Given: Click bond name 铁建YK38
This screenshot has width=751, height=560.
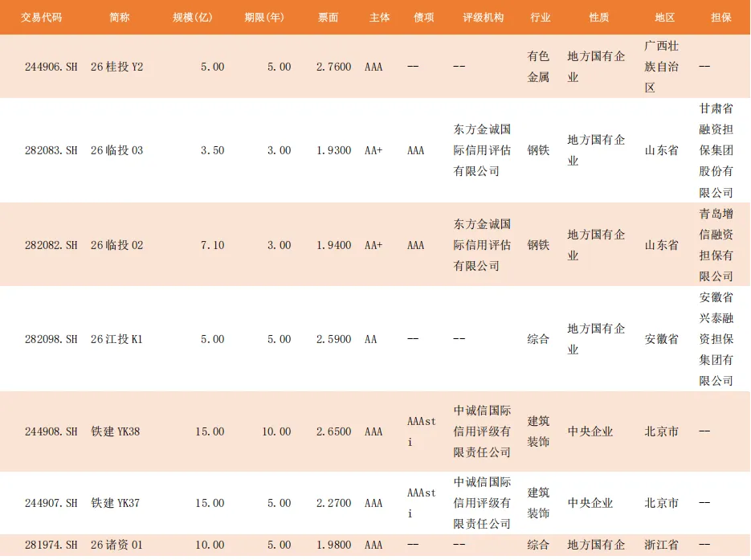Looking at the screenshot, I should (116, 431).
